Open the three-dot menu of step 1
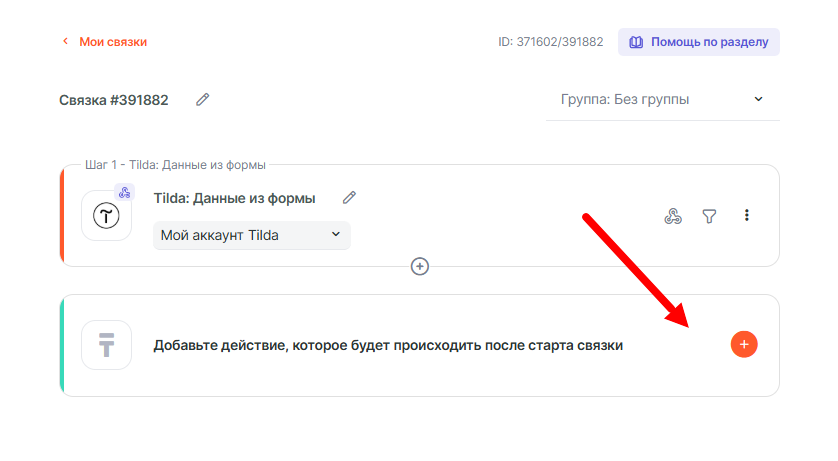The width and height of the screenshot is (838, 461). click(746, 216)
